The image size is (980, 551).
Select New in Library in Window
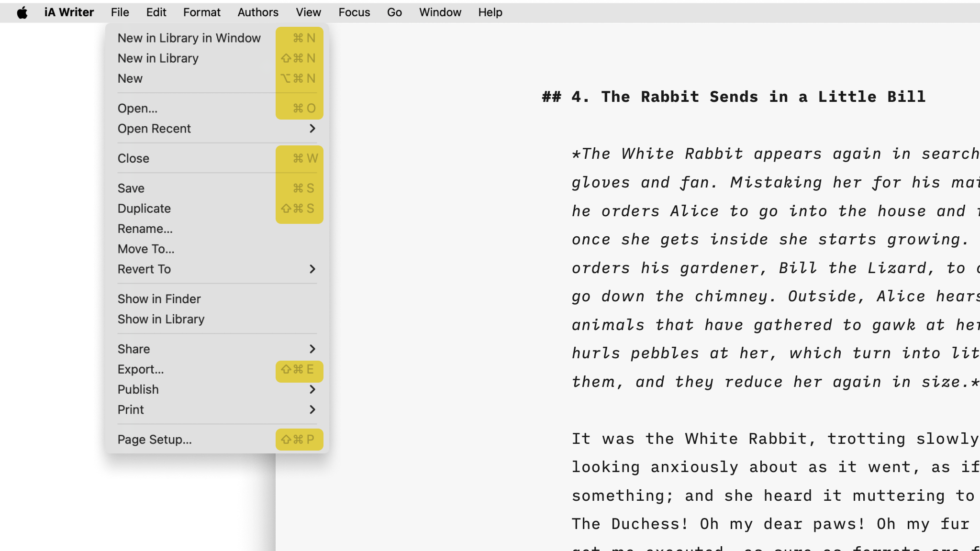pyautogui.click(x=189, y=38)
